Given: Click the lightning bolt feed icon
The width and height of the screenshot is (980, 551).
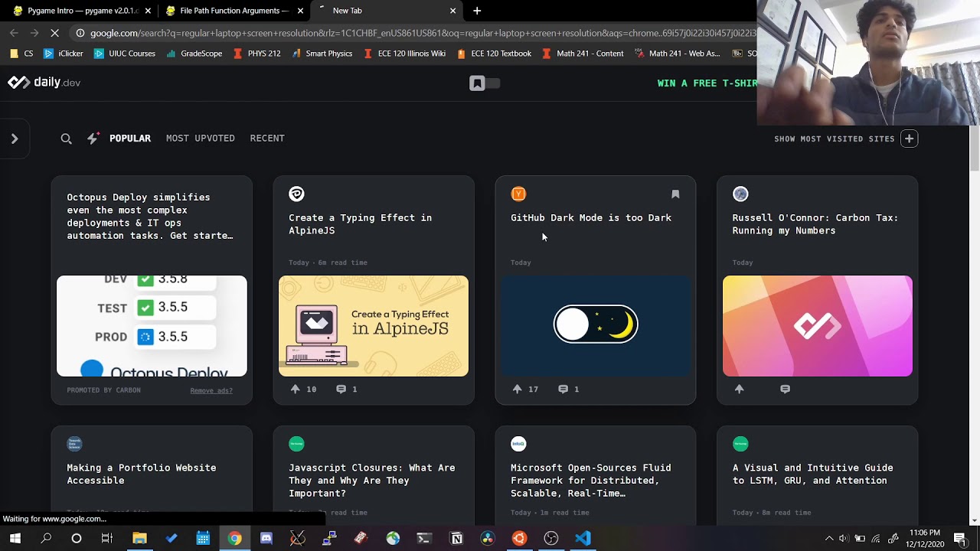Looking at the screenshot, I should (93, 139).
